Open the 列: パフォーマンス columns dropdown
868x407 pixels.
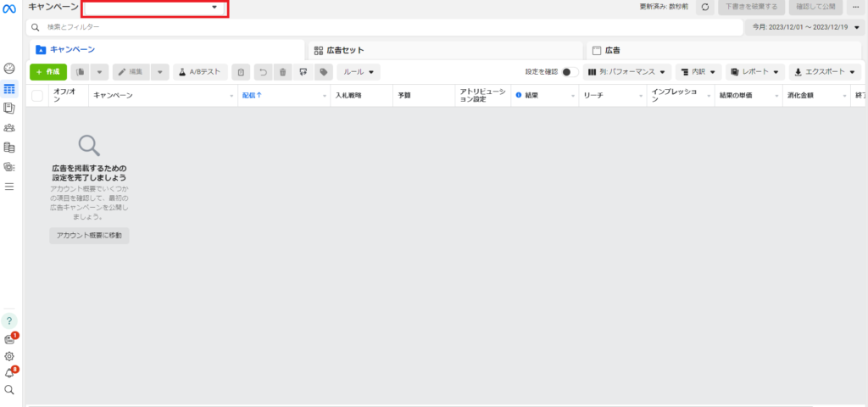[626, 72]
